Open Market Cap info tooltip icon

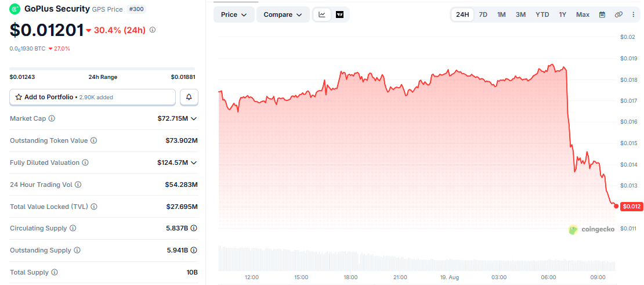pyautogui.click(x=52, y=118)
